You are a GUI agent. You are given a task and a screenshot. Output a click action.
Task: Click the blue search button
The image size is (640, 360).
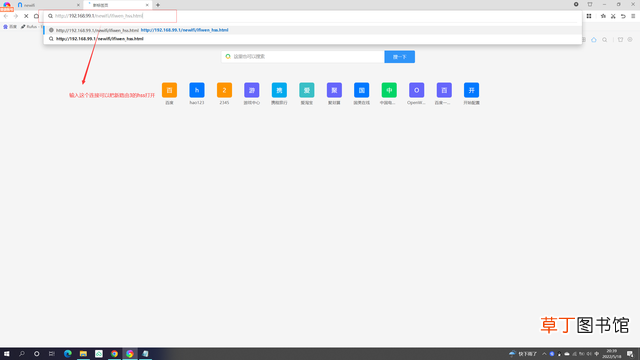click(400, 57)
